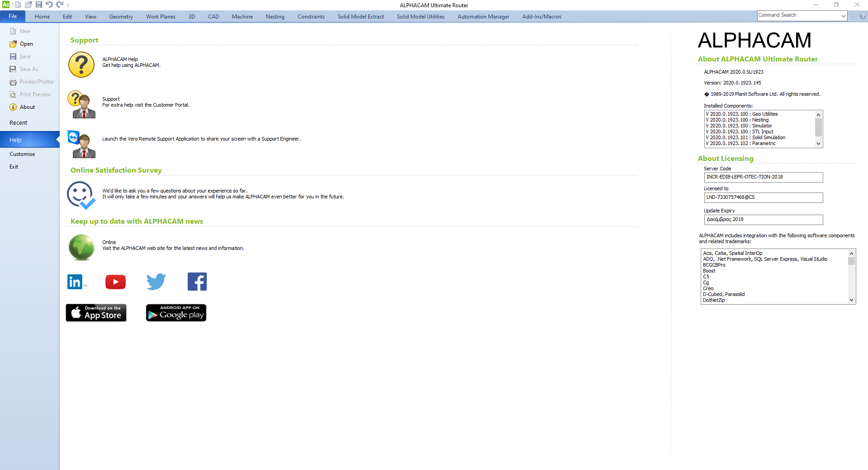
Task: Click the Server Code field
Action: (x=764, y=177)
